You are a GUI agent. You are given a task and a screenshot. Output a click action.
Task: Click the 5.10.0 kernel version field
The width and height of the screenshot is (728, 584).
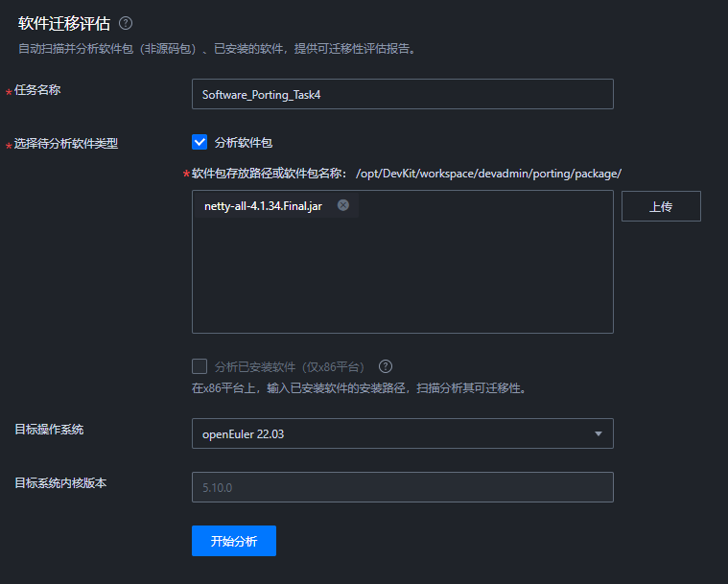(x=403, y=487)
